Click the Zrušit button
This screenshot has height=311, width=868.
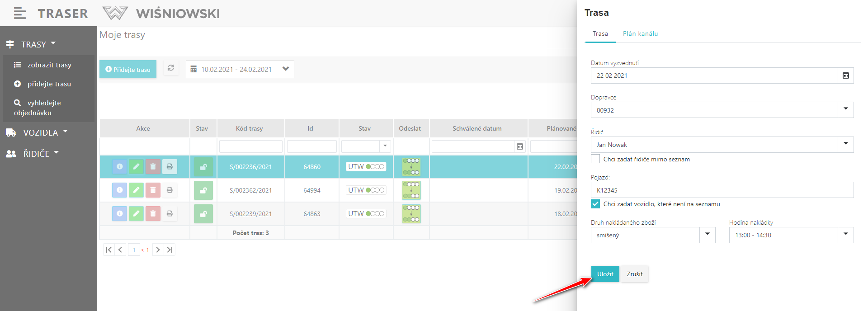(x=634, y=274)
